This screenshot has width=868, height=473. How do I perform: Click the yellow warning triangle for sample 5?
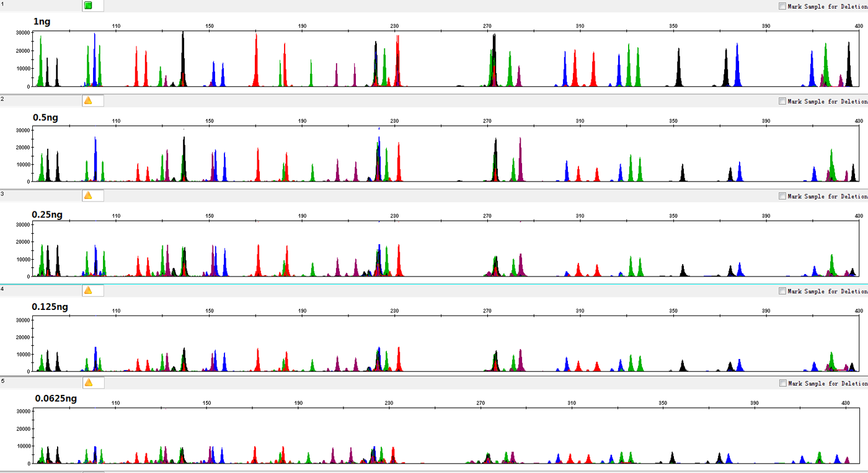[x=88, y=382]
